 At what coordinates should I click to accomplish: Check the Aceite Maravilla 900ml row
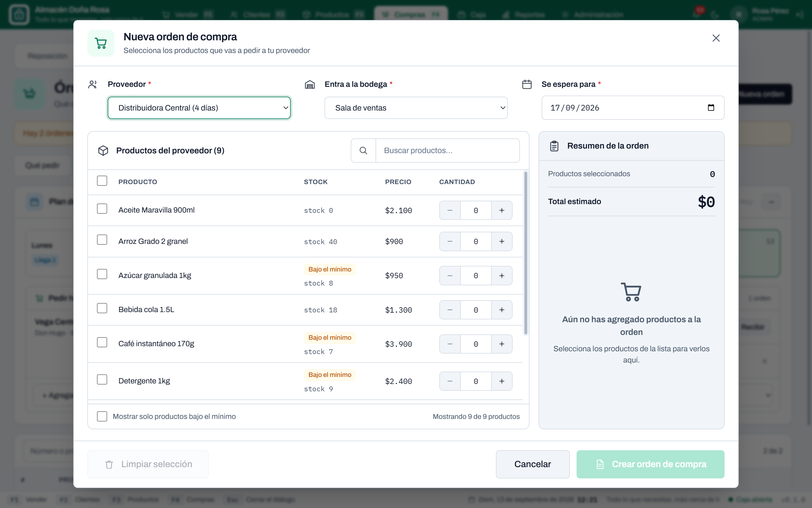coord(102,209)
